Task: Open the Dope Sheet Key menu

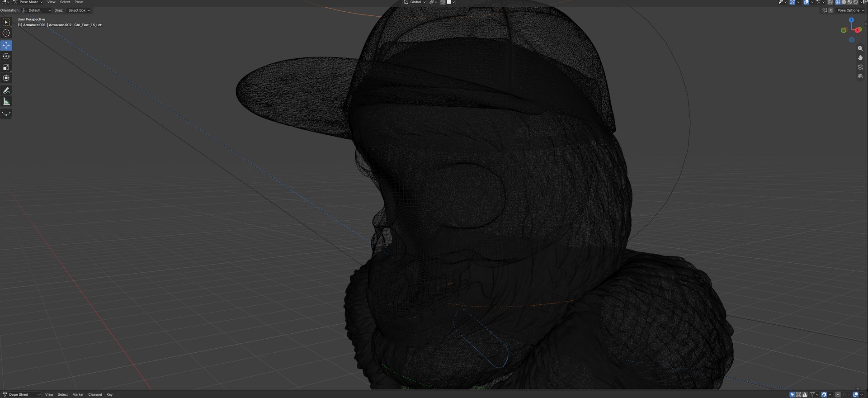Action: coord(109,394)
